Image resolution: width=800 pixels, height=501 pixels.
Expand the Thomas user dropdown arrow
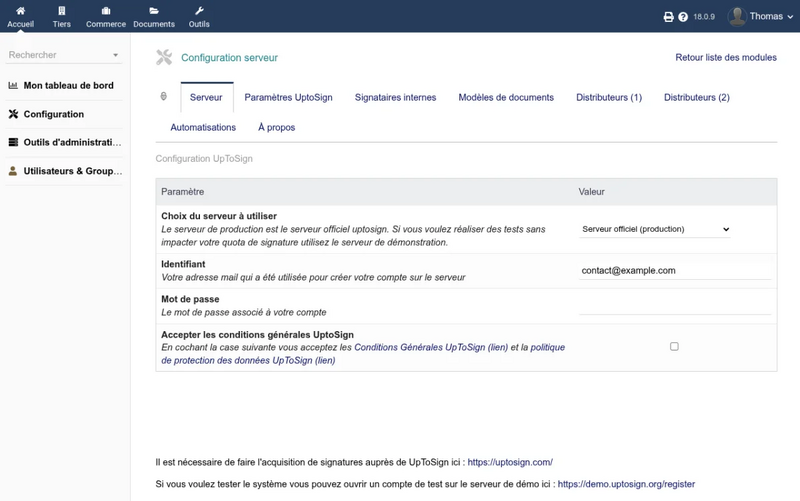click(790, 17)
